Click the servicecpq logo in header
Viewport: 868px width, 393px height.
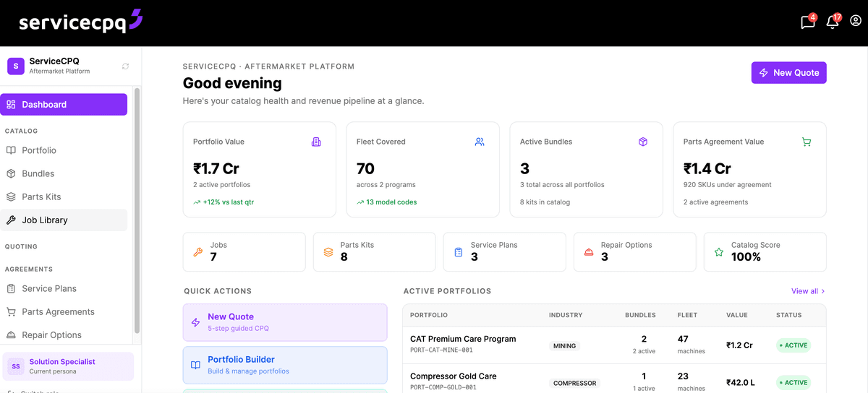coord(80,22)
